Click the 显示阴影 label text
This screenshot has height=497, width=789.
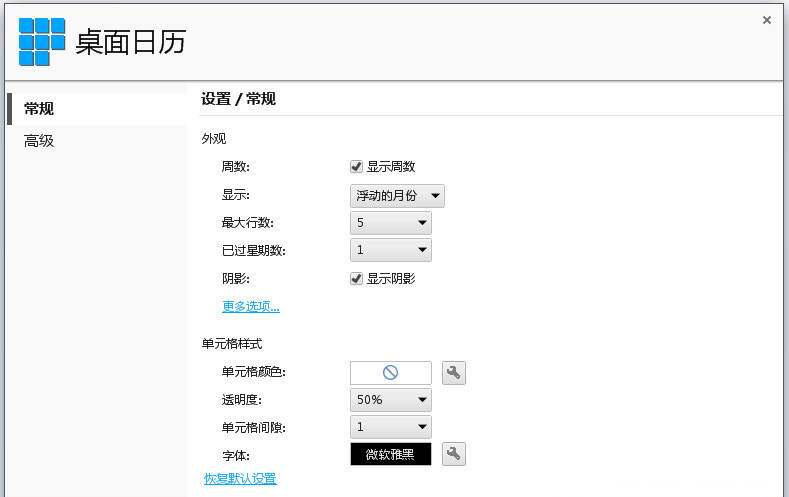391,279
